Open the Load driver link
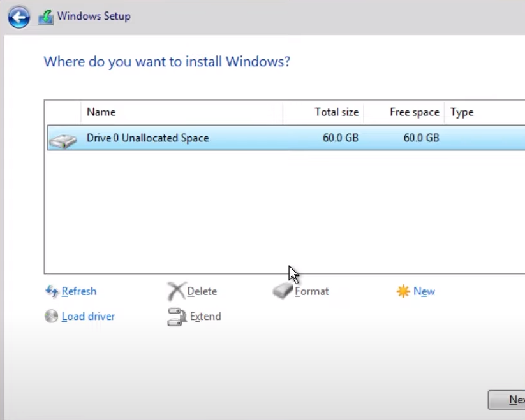Screen dimensions: 525x420 tap(88, 316)
